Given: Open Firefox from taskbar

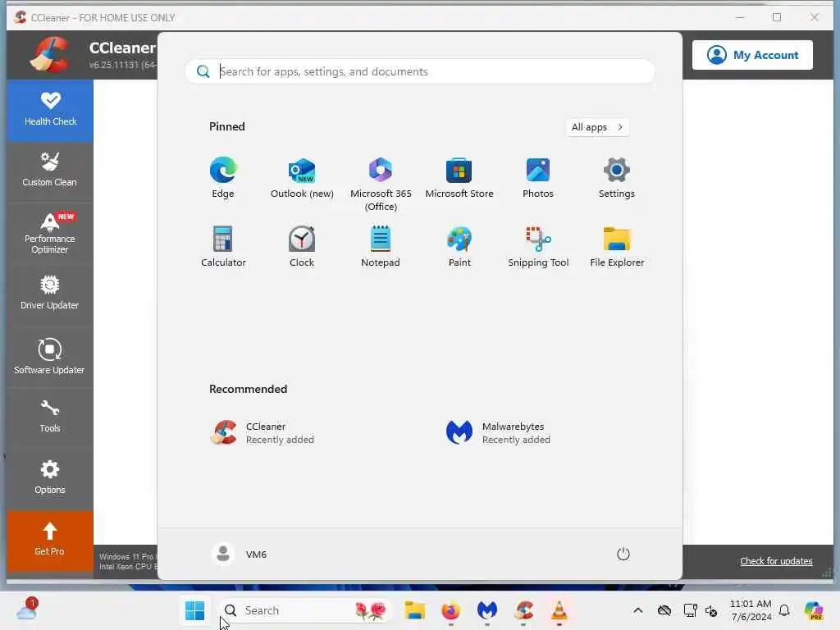Looking at the screenshot, I should coord(450,610).
